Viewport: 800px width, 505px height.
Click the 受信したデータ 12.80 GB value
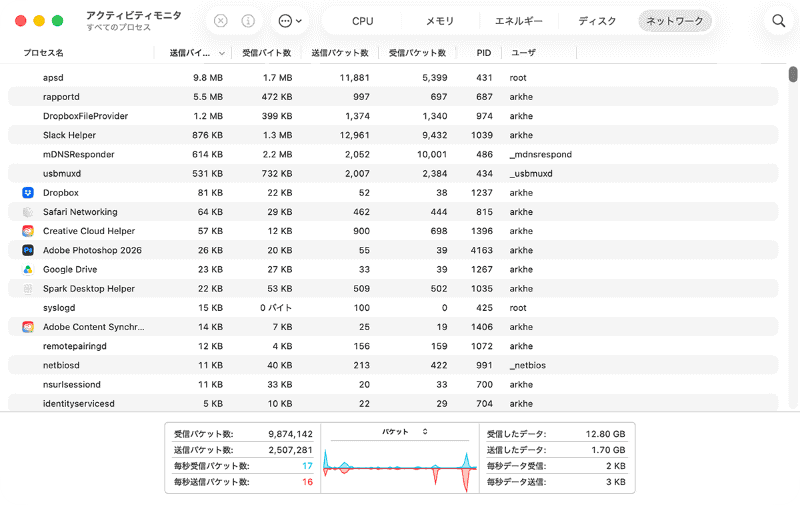pyautogui.click(x=605, y=434)
